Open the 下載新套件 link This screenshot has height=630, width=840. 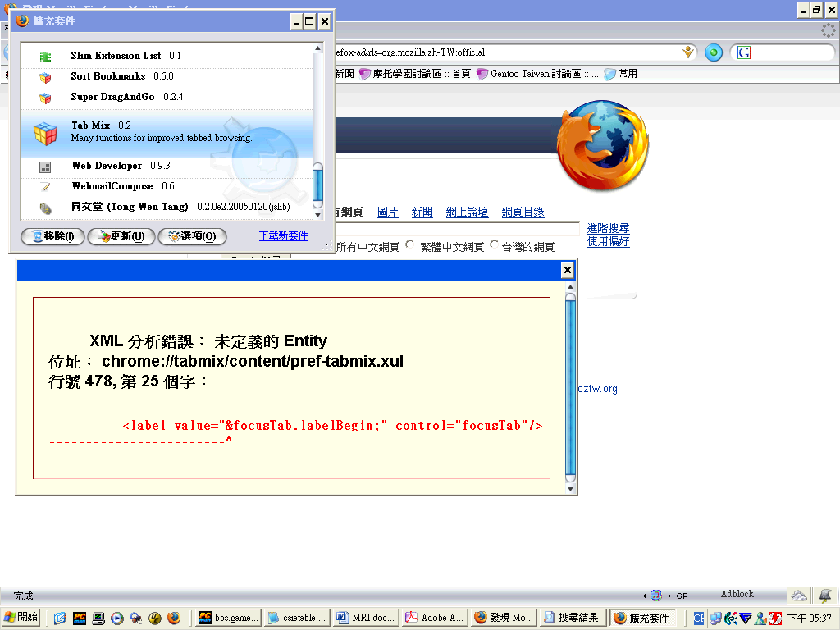pyautogui.click(x=283, y=235)
